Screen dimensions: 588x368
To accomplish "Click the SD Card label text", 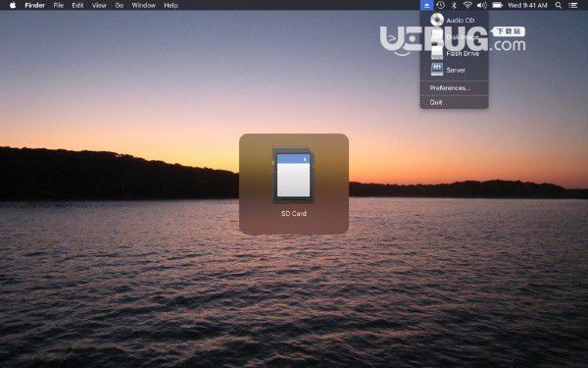I will point(294,213).
